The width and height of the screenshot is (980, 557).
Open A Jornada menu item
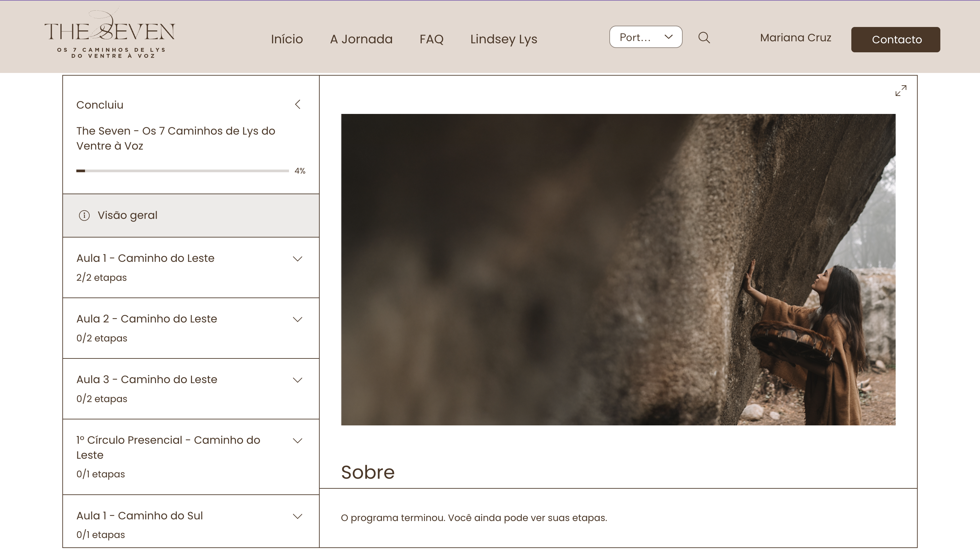[361, 39]
